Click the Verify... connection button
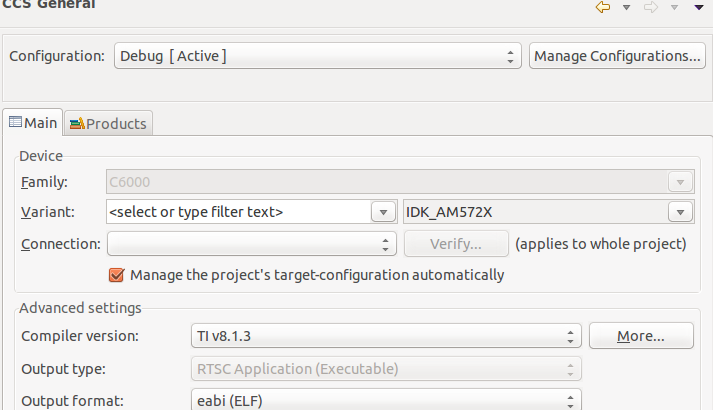The width and height of the screenshot is (713, 410). [455, 243]
